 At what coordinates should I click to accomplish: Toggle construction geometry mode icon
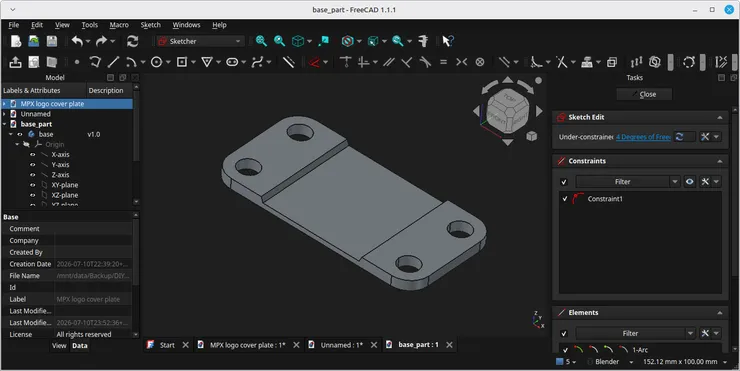[288, 62]
